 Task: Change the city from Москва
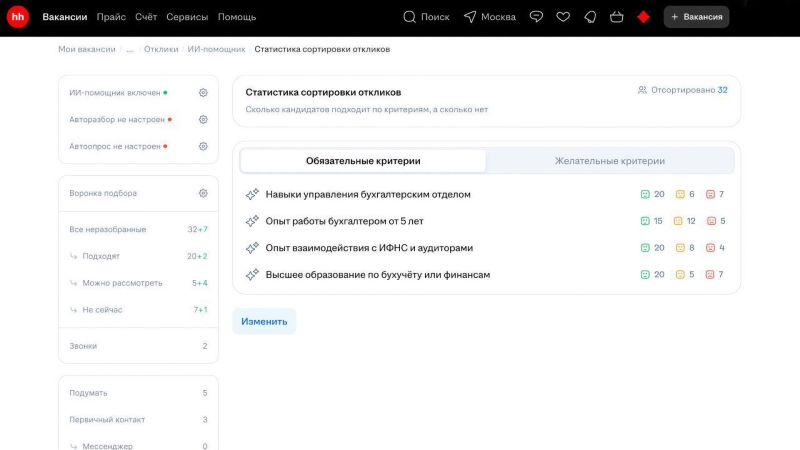point(490,17)
